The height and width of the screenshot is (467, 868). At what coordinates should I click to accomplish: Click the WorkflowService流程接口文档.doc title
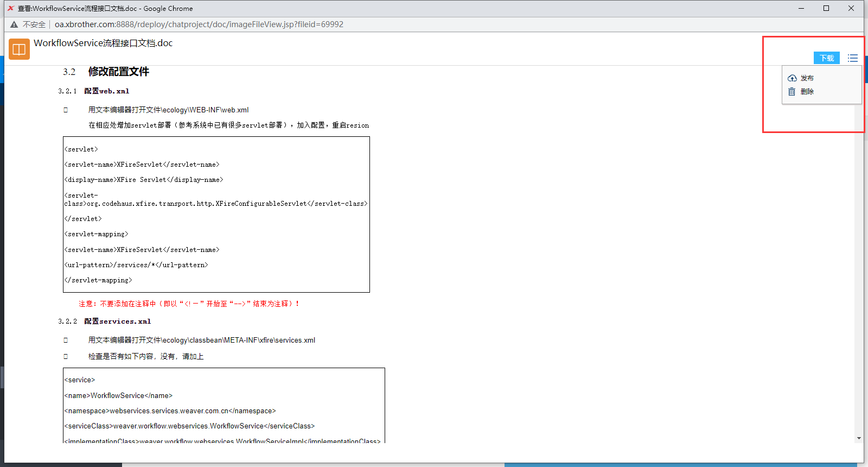(103, 43)
